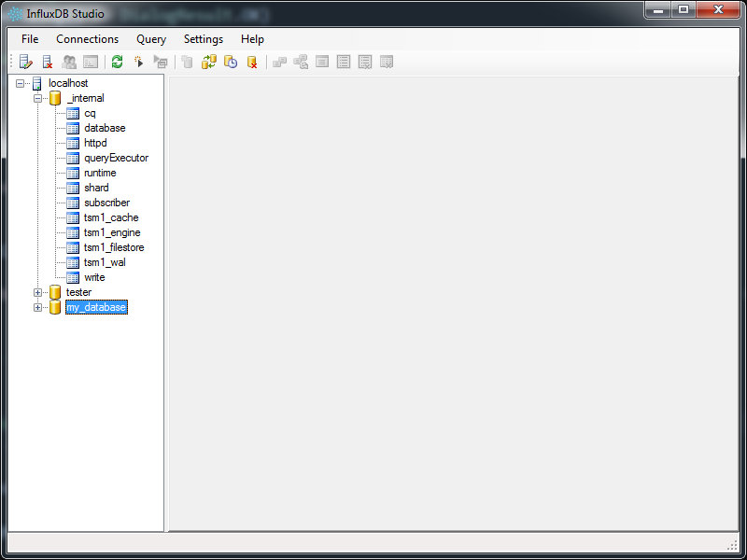The width and height of the screenshot is (747, 560).
Task: Click the grayed-out run query windows icon
Action: coord(161,62)
